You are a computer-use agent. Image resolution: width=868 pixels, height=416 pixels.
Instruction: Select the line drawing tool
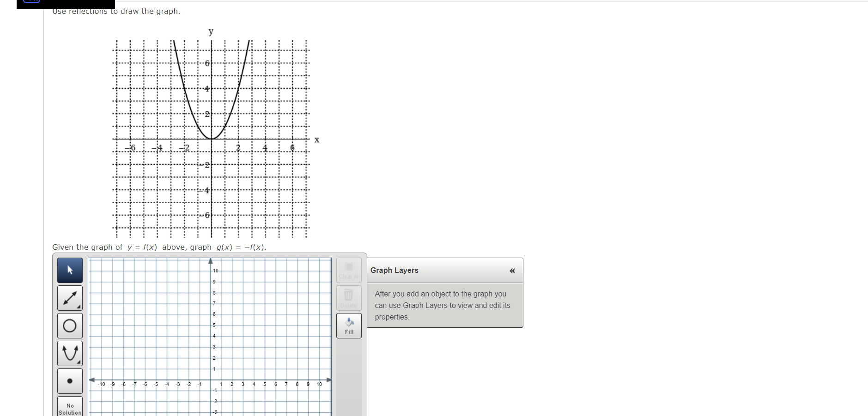tap(69, 298)
